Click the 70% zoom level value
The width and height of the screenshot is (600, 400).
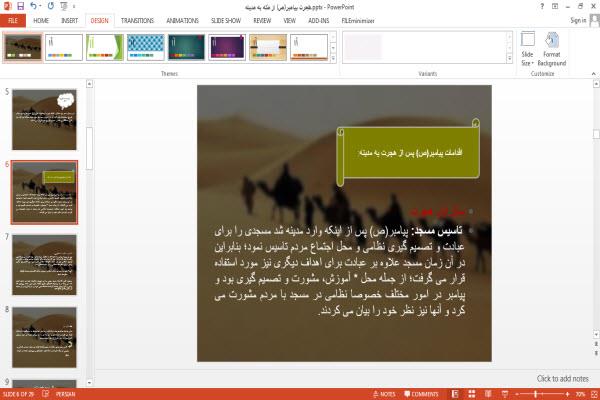(580, 394)
